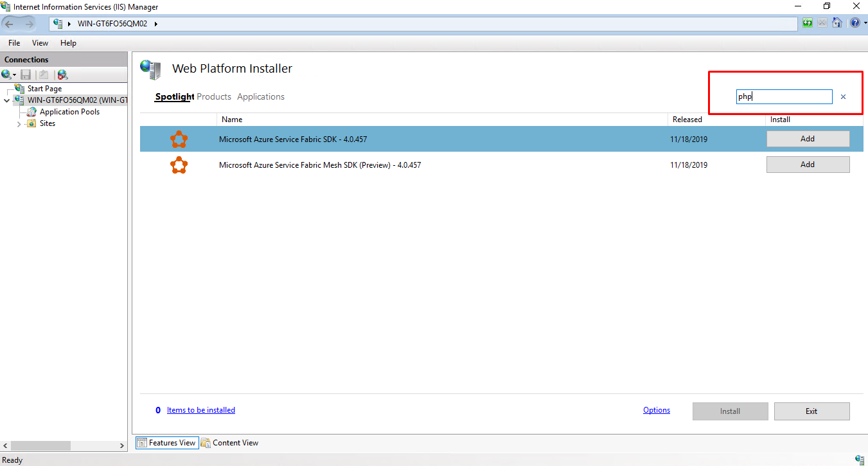The width and height of the screenshot is (868, 466).
Task: Click the address bar path WIN-GT6FO56QM02
Action: coord(112,24)
